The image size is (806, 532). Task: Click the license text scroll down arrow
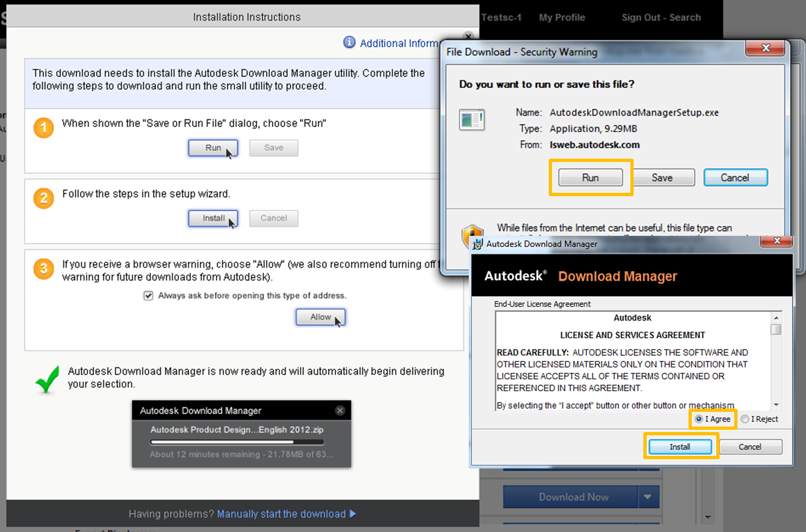point(776,405)
